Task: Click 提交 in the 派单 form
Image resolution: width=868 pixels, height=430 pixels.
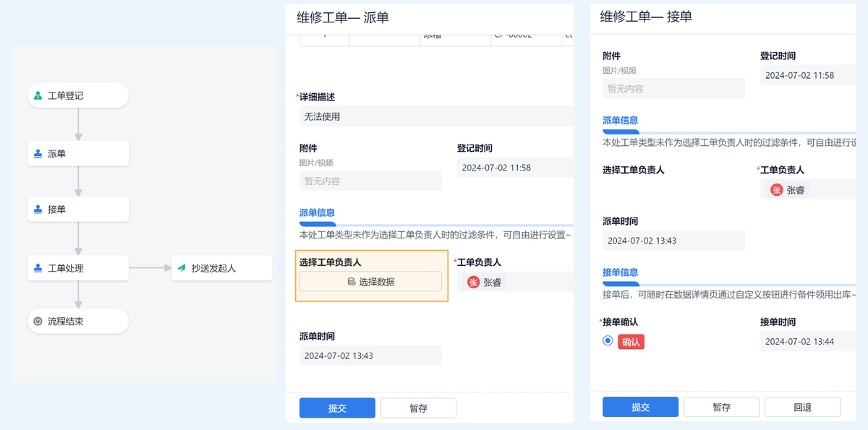Action: [337, 407]
